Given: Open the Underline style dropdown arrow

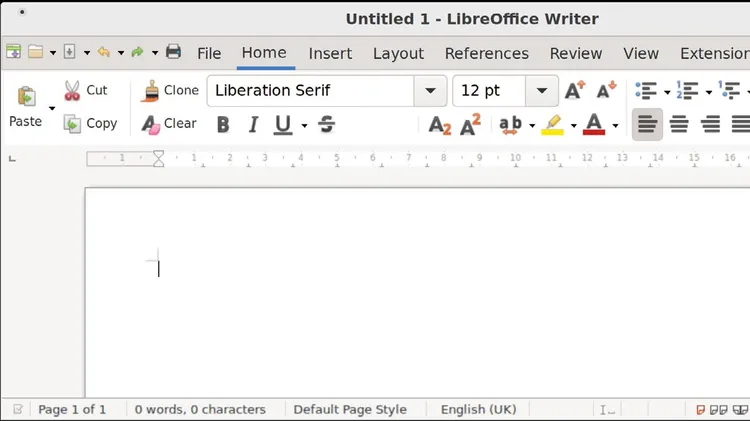Looking at the screenshot, I should 304,125.
